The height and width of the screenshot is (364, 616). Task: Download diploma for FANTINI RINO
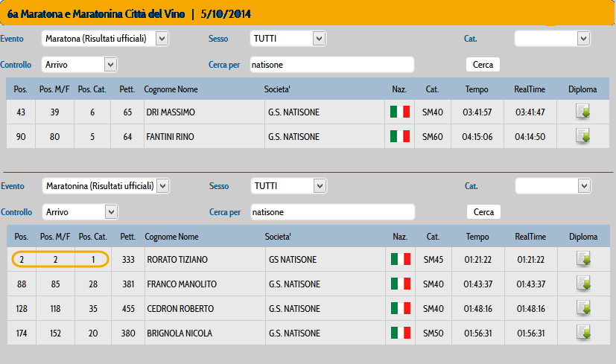(582, 136)
